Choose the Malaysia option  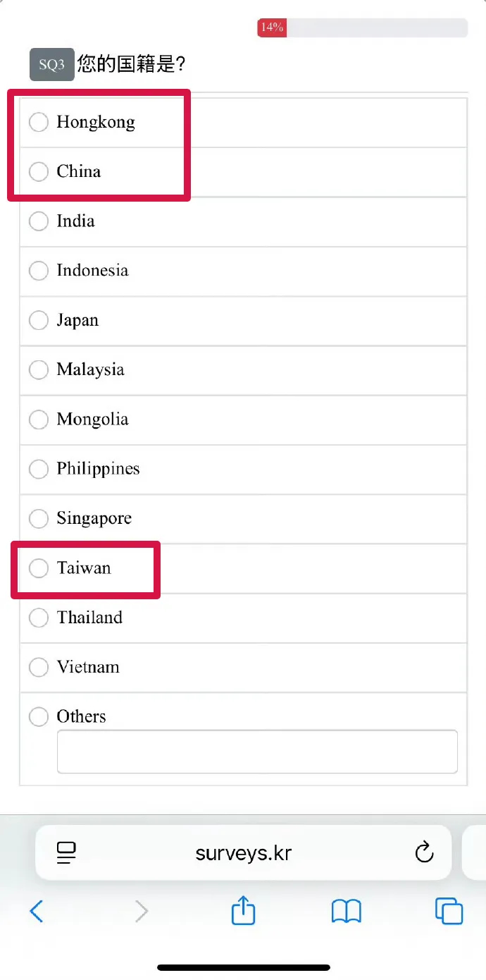[x=39, y=369]
